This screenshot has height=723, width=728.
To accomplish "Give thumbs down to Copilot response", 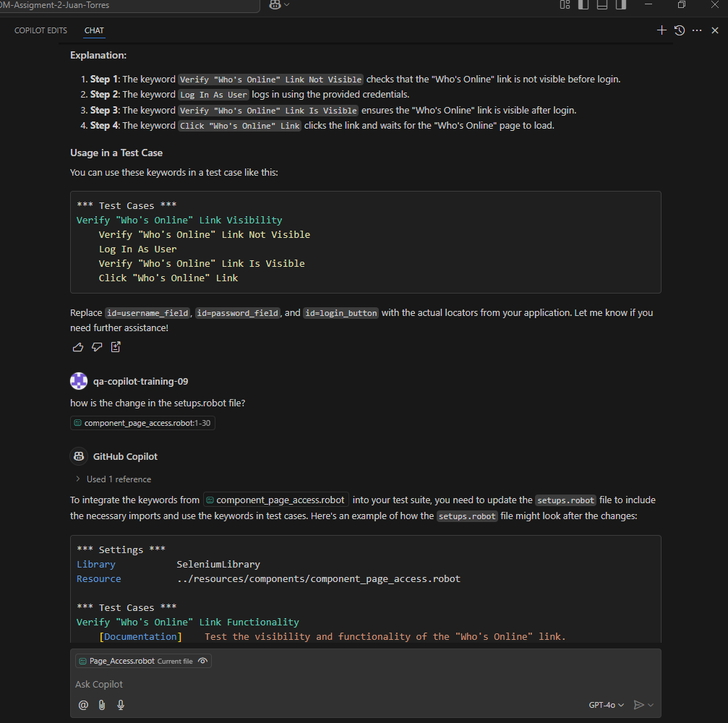I will 97,347.
